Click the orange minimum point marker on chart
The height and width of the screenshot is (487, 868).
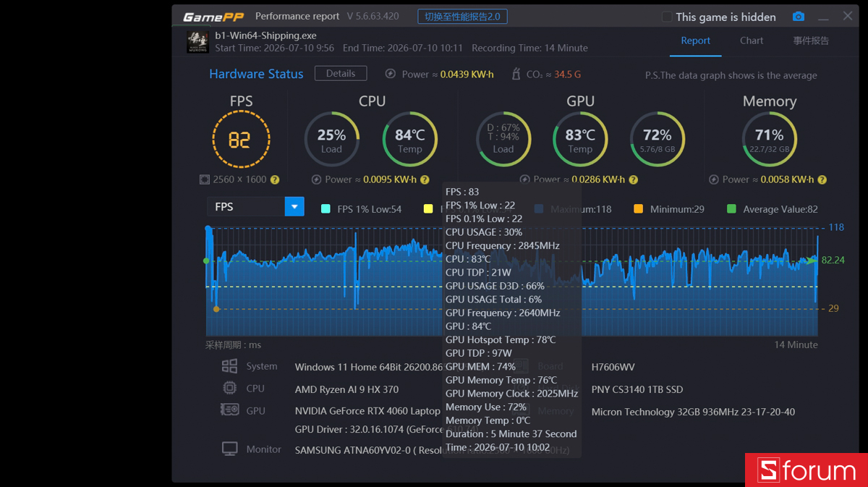(216, 309)
